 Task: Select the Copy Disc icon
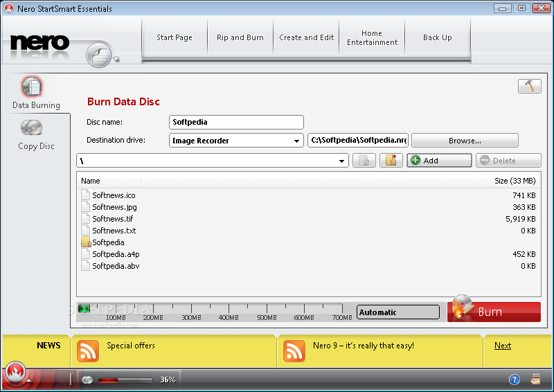click(32, 128)
